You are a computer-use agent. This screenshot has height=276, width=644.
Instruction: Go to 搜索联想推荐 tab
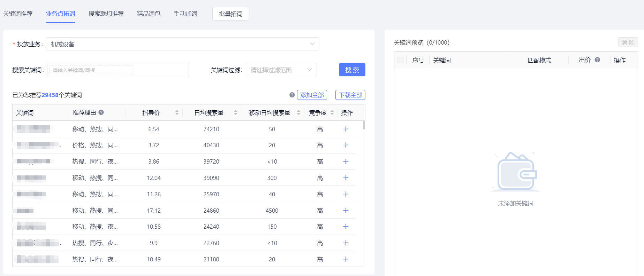(x=106, y=14)
